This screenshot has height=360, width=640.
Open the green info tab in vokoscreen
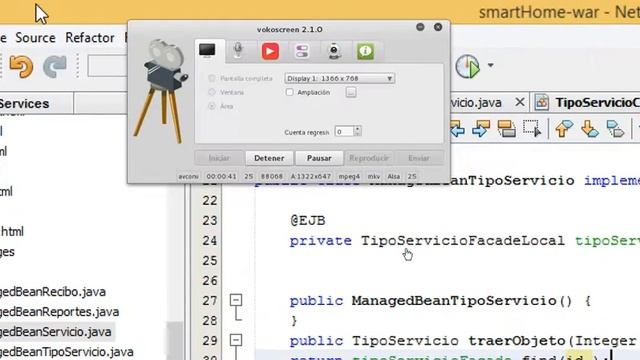tap(365, 51)
